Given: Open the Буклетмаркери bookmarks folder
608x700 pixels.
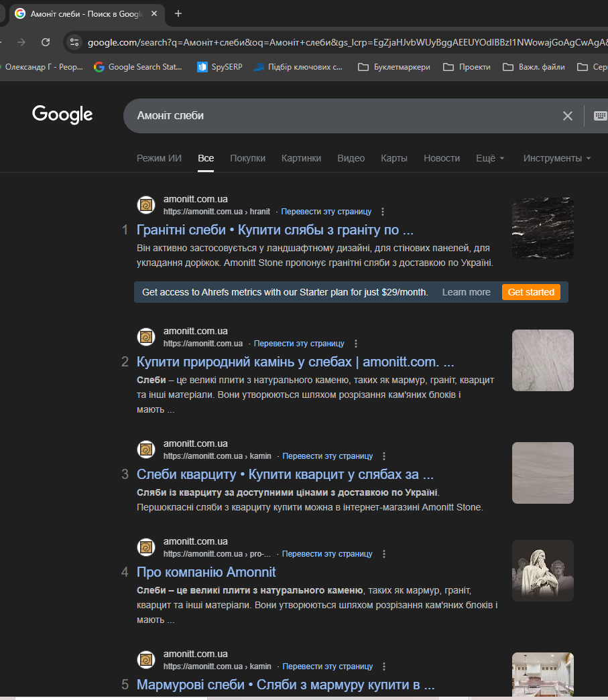Looking at the screenshot, I should (394, 67).
